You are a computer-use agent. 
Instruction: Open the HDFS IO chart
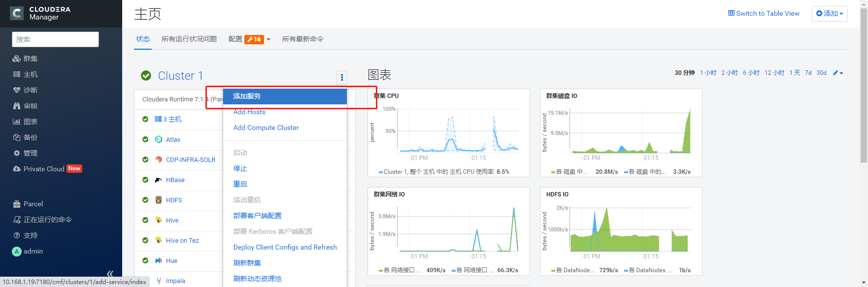click(621, 231)
